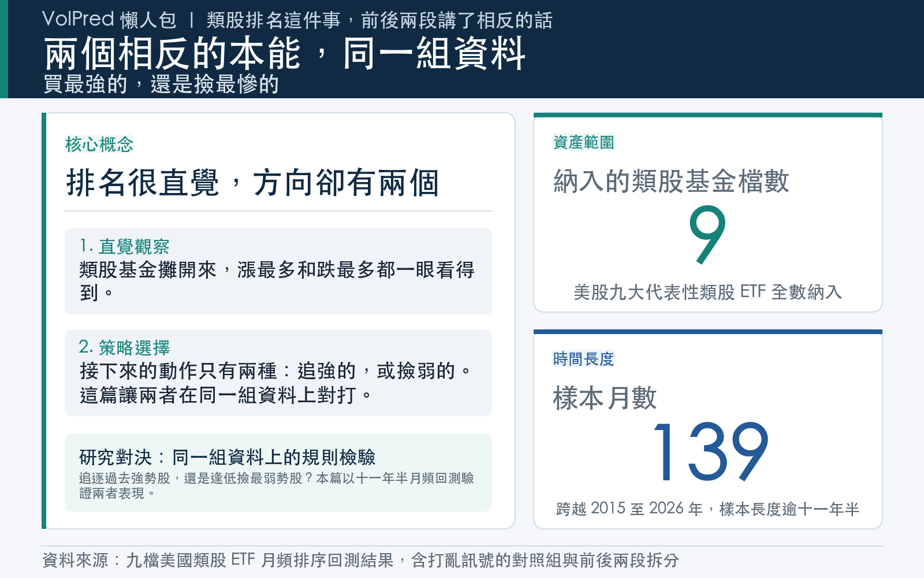Select the "1. 直覺觀察" item title
This screenshot has width=924, height=578.
125,247
